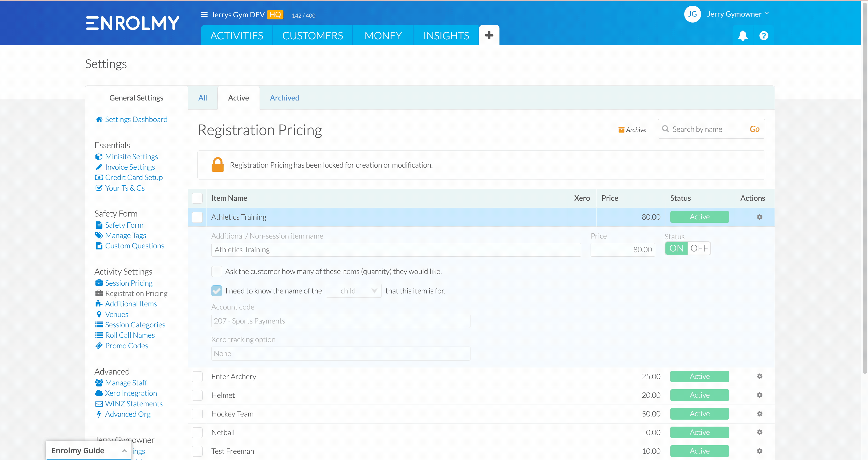Open the plus tab in main navigation

click(x=489, y=35)
